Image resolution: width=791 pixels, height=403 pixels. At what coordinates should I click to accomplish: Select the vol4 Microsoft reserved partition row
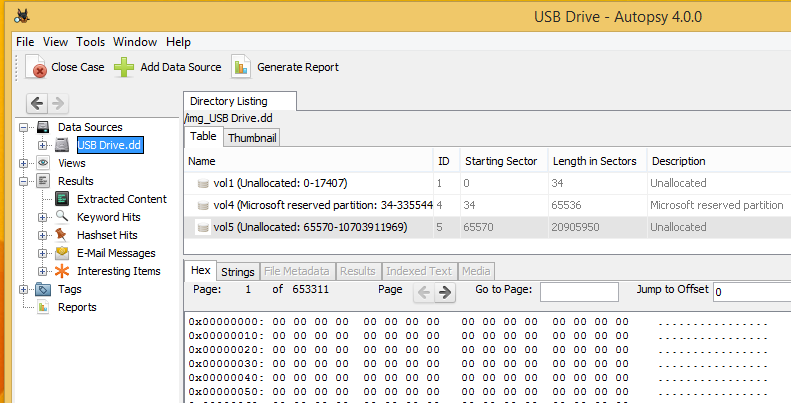point(488,205)
